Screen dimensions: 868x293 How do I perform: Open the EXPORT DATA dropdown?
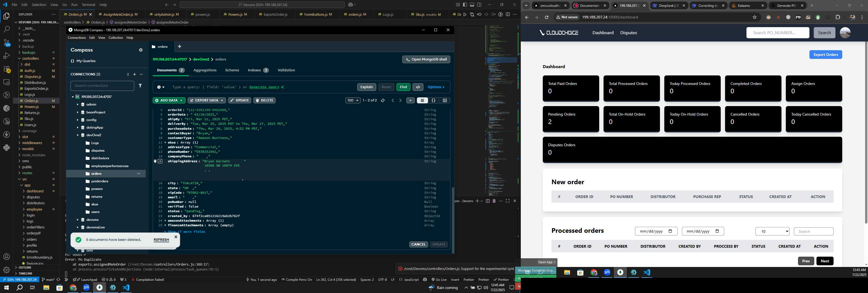(x=206, y=100)
